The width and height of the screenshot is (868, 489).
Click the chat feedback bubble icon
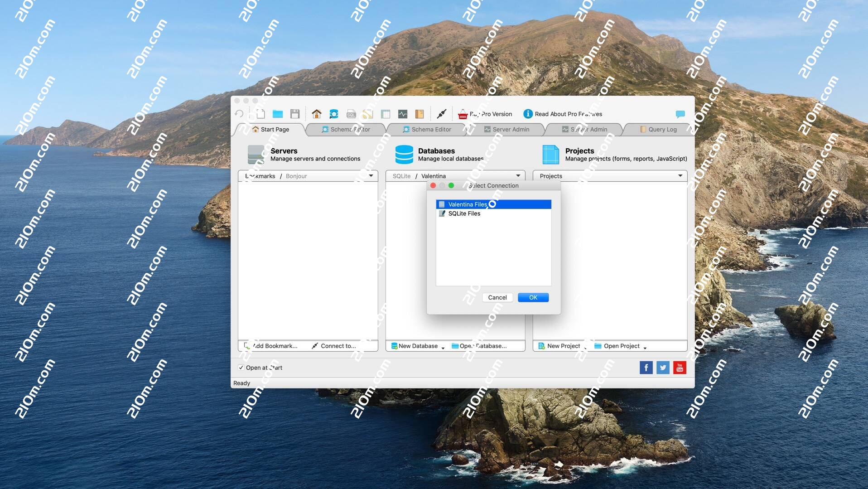[680, 114]
